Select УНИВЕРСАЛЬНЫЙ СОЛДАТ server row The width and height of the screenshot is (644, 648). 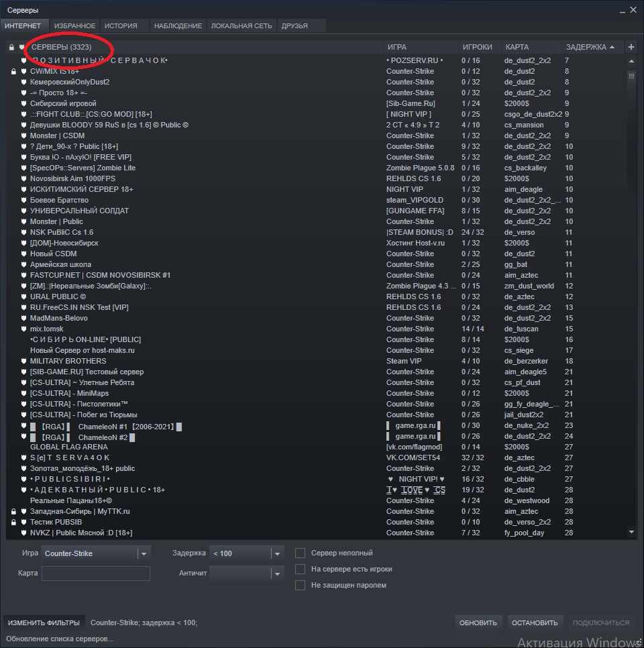(316, 211)
